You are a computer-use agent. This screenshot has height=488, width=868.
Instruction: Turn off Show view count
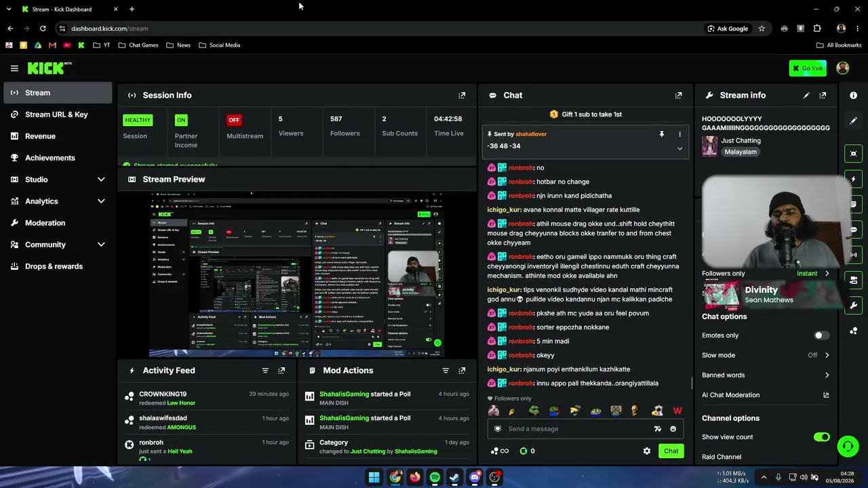(x=821, y=437)
